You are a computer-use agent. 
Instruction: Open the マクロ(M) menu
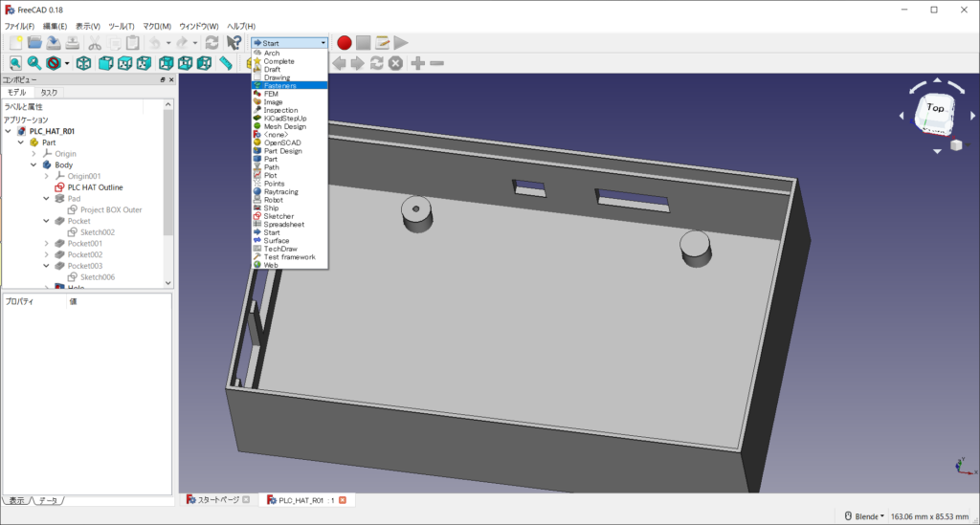[157, 26]
